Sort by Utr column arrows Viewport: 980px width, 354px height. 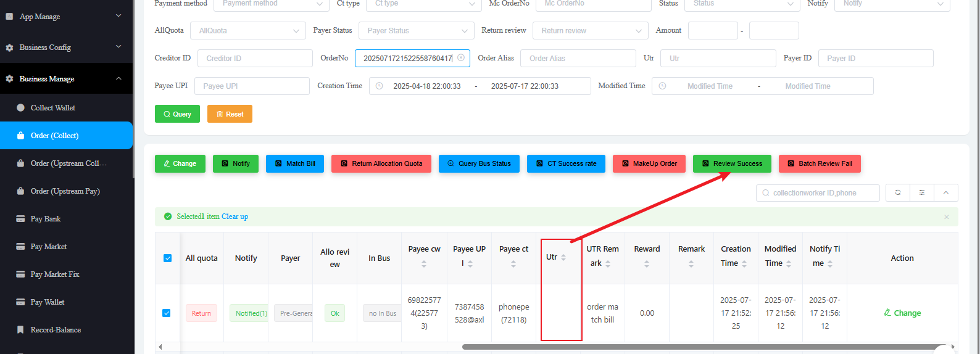click(563, 257)
